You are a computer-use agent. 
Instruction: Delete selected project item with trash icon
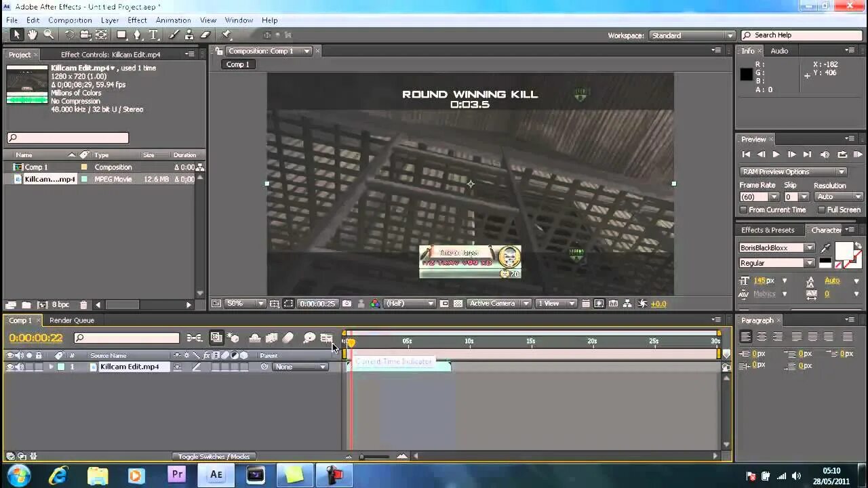pos(83,305)
